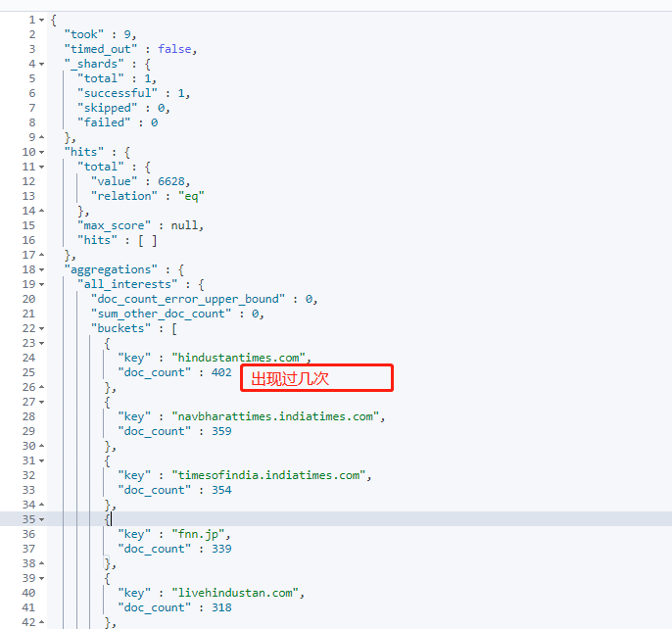Collapse the fnn.jp bucket on line 35
This screenshot has height=629, width=672.
(x=41, y=519)
